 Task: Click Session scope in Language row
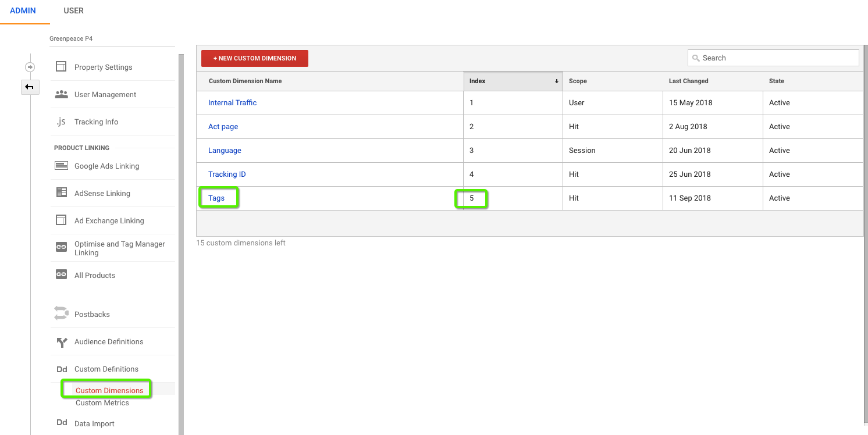tap(582, 150)
